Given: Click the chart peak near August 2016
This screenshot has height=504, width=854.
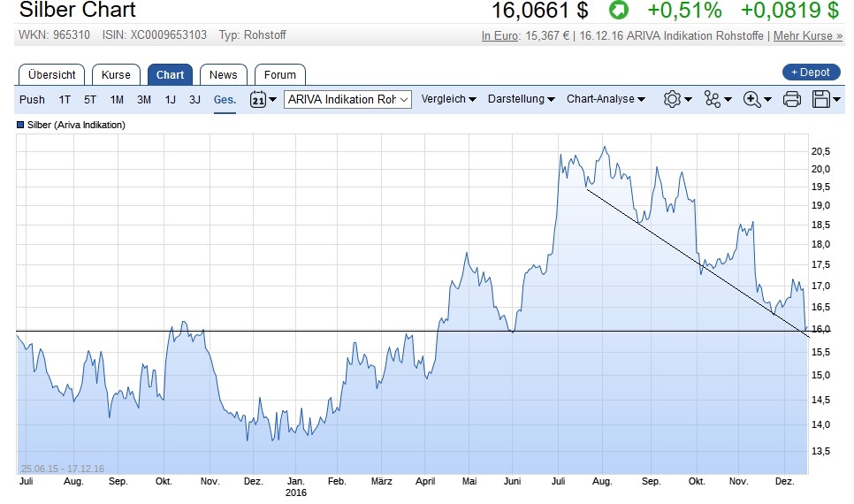Looking at the screenshot, I should point(604,147).
